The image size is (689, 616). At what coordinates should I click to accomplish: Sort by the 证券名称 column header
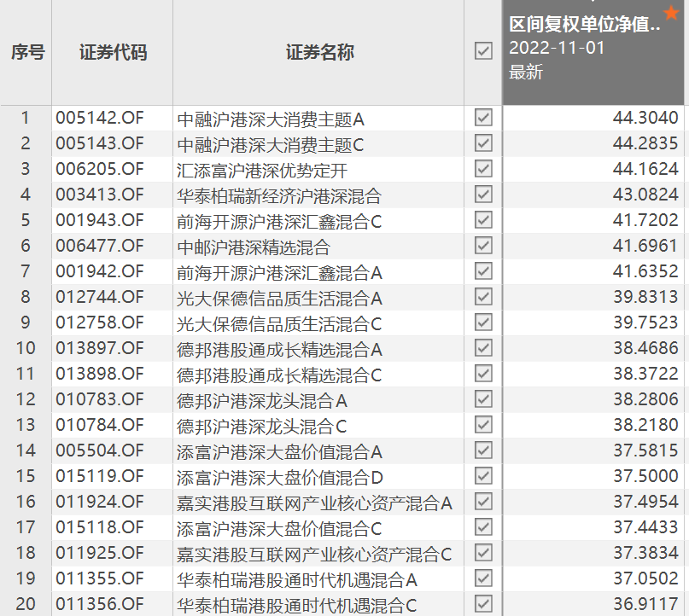click(x=319, y=52)
